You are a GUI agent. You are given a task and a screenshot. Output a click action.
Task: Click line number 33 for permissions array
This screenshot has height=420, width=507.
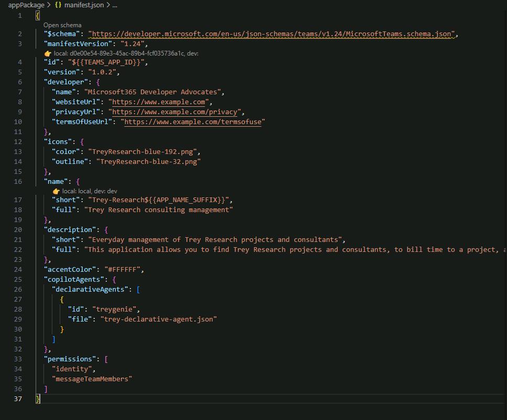(18, 359)
